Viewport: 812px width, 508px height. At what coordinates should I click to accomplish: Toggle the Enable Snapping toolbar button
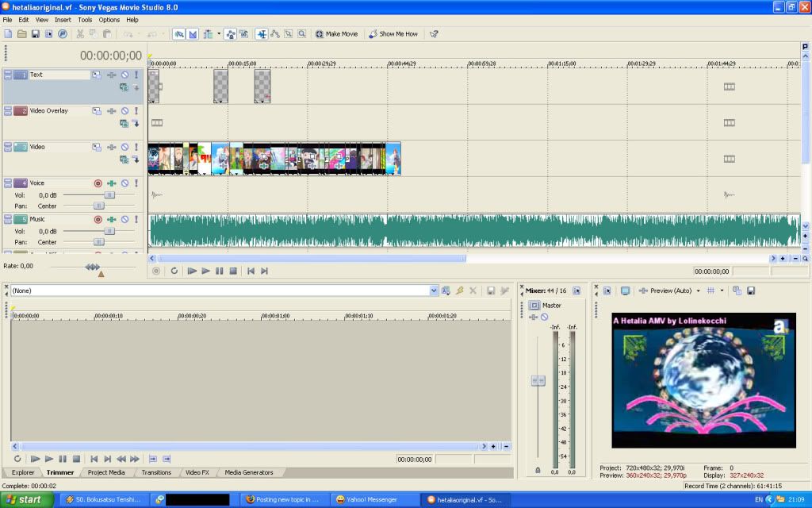tap(178, 34)
